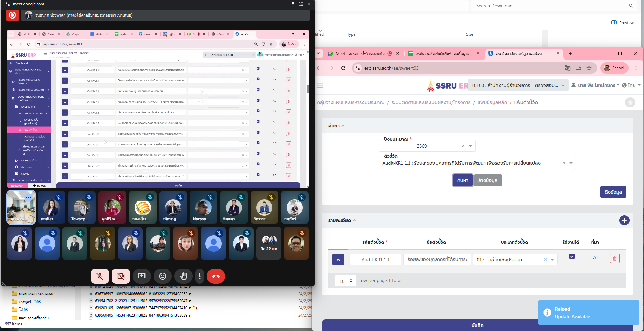
Task: Click the present screen icon
Action: coord(141,276)
